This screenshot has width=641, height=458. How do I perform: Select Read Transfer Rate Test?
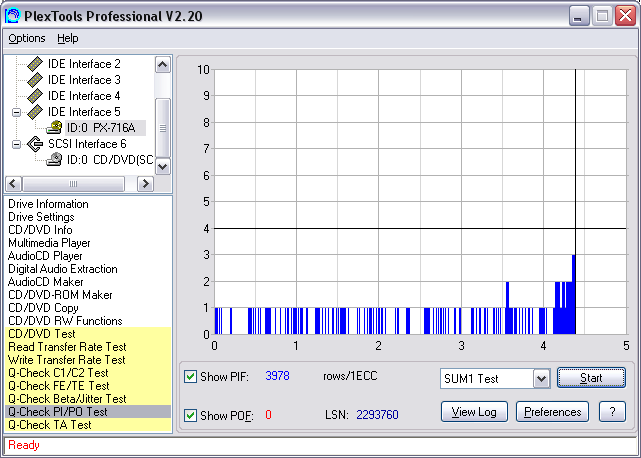click(88, 347)
